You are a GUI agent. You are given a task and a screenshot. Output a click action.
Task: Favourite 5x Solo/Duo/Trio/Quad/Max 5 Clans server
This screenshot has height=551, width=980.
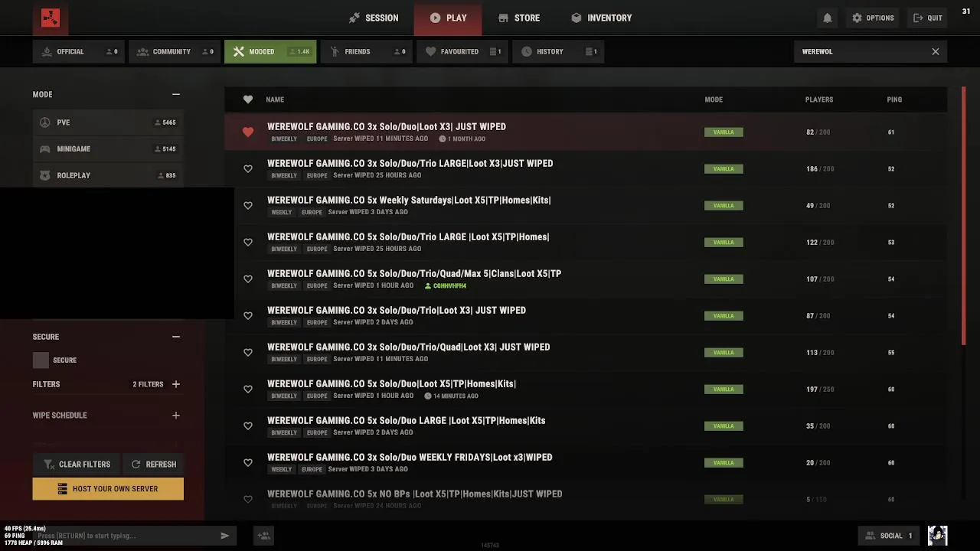click(248, 279)
